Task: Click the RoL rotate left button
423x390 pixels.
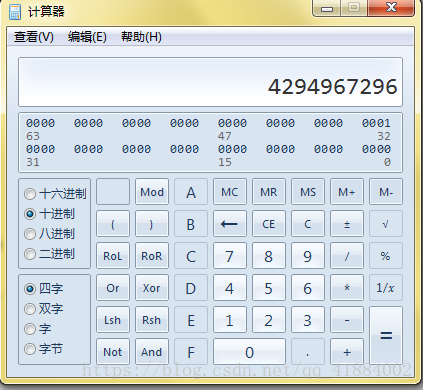Action: pyautogui.click(x=113, y=256)
